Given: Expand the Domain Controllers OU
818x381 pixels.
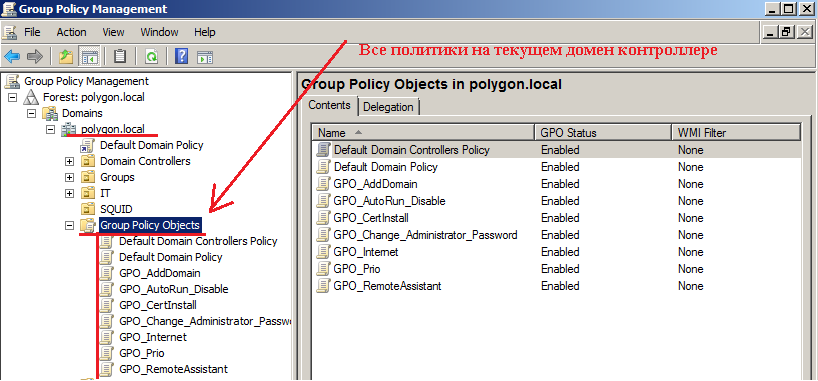Looking at the screenshot, I should click(69, 161).
